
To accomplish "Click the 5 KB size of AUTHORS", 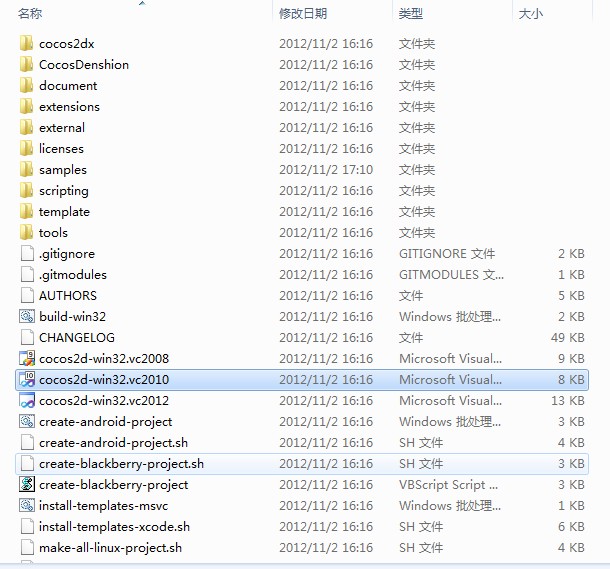I will point(571,296).
